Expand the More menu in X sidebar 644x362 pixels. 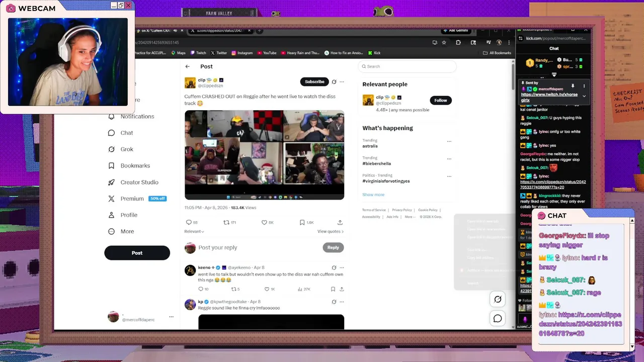(x=121, y=231)
